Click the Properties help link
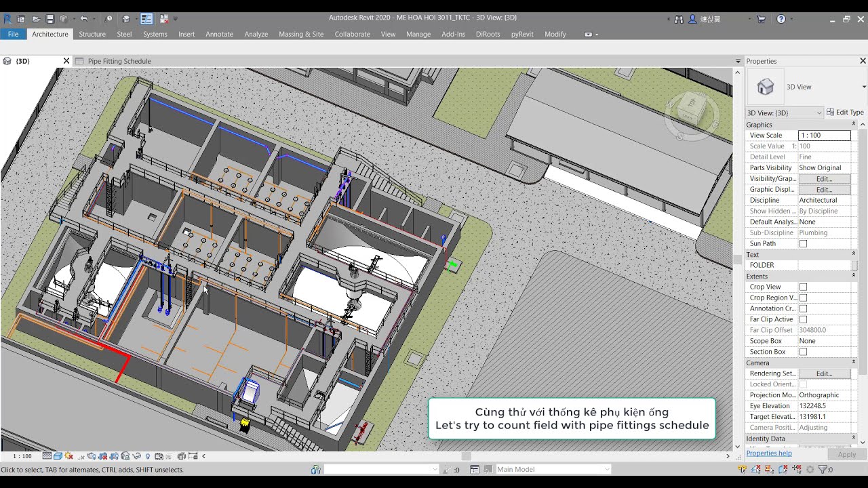Viewport: 868px width, 488px height. tap(769, 453)
